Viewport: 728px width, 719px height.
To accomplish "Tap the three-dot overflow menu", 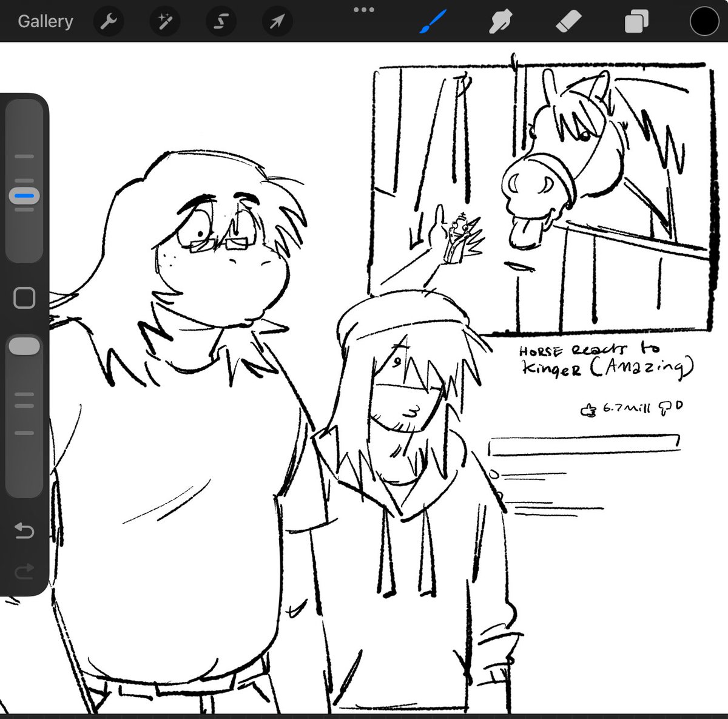I will pos(363,10).
